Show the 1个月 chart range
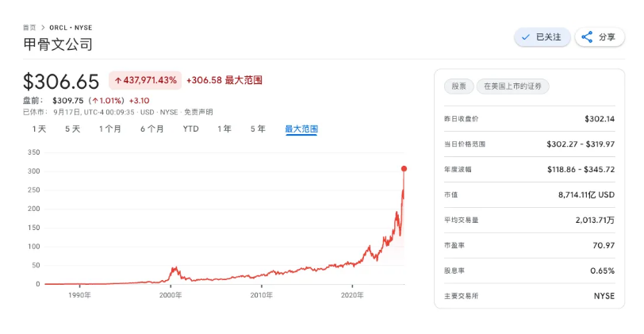Screen dimensions: 644x334 [110, 129]
